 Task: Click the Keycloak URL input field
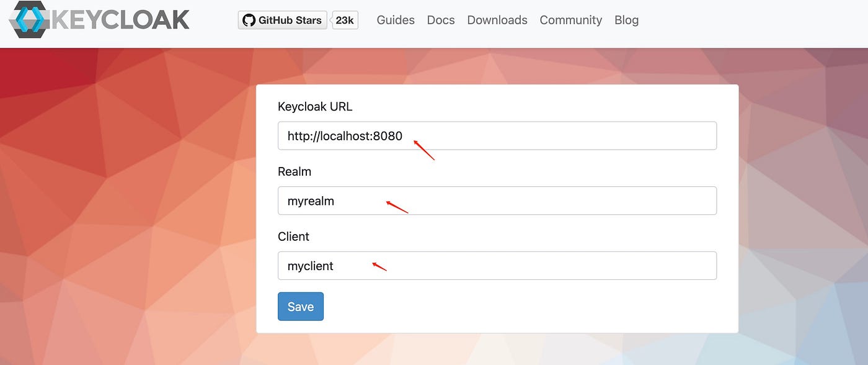[496, 135]
